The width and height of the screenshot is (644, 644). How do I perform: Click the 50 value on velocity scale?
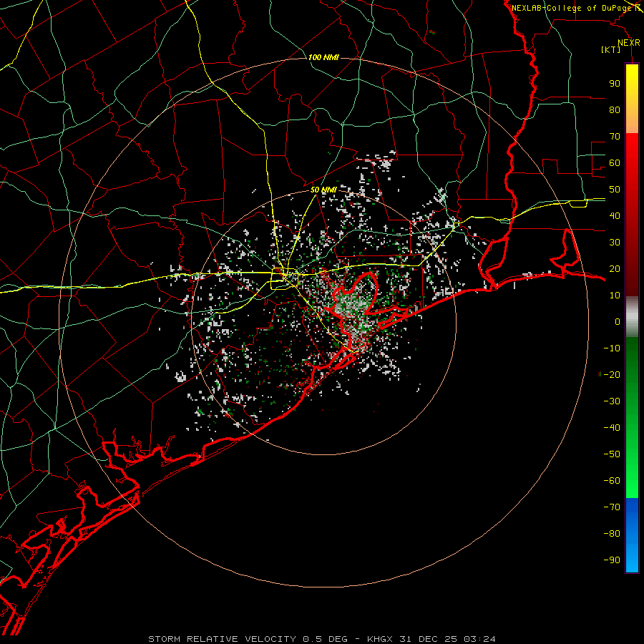pyautogui.click(x=615, y=190)
